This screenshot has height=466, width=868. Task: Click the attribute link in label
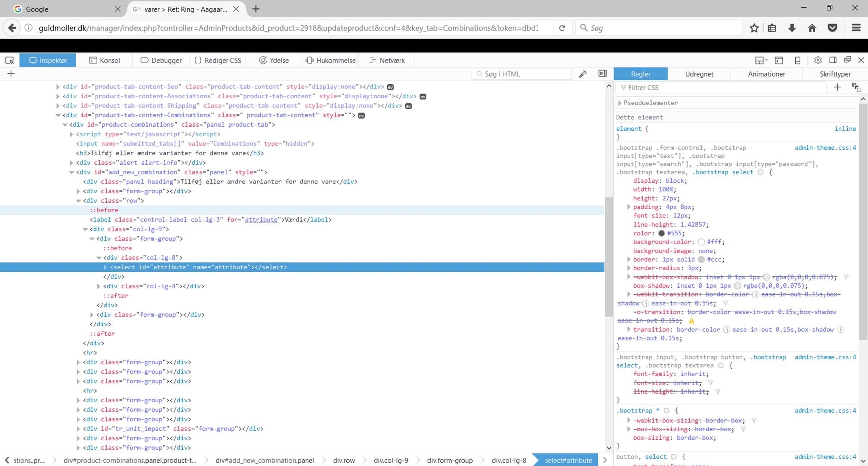pyautogui.click(x=261, y=220)
